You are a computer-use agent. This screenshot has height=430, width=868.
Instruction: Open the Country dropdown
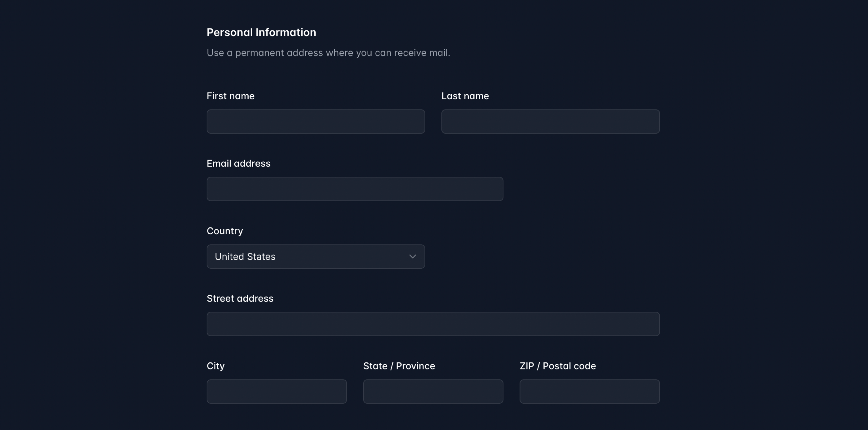316,257
